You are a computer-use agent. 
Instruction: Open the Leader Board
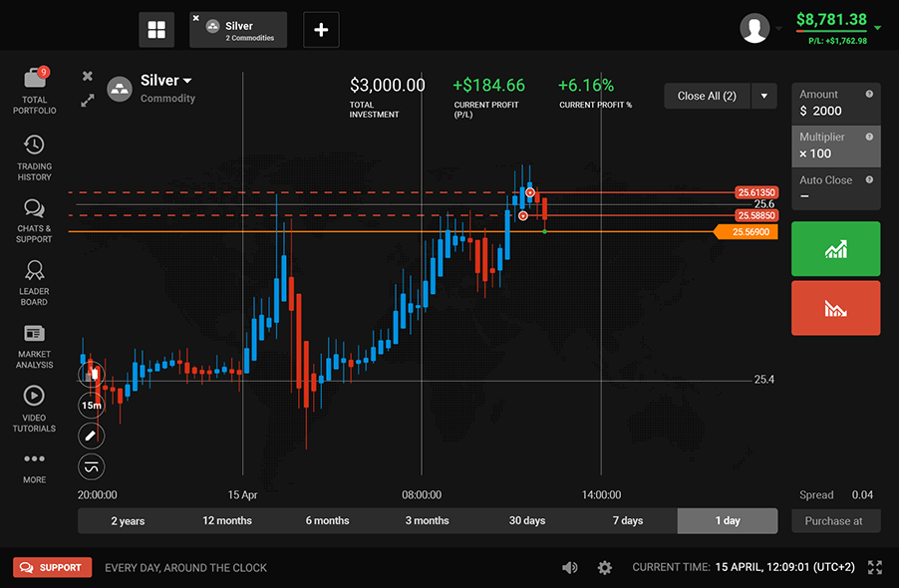coord(34,271)
